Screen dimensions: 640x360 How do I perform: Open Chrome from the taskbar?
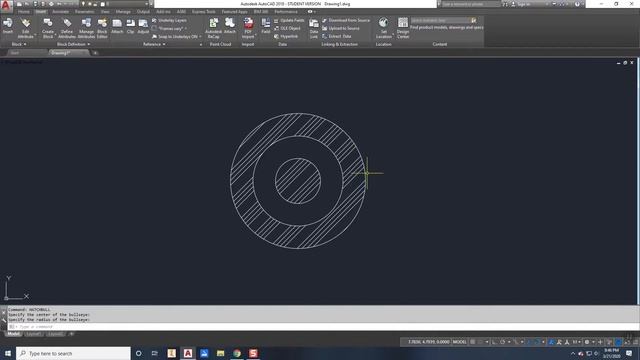pyautogui.click(x=237, y=353)
